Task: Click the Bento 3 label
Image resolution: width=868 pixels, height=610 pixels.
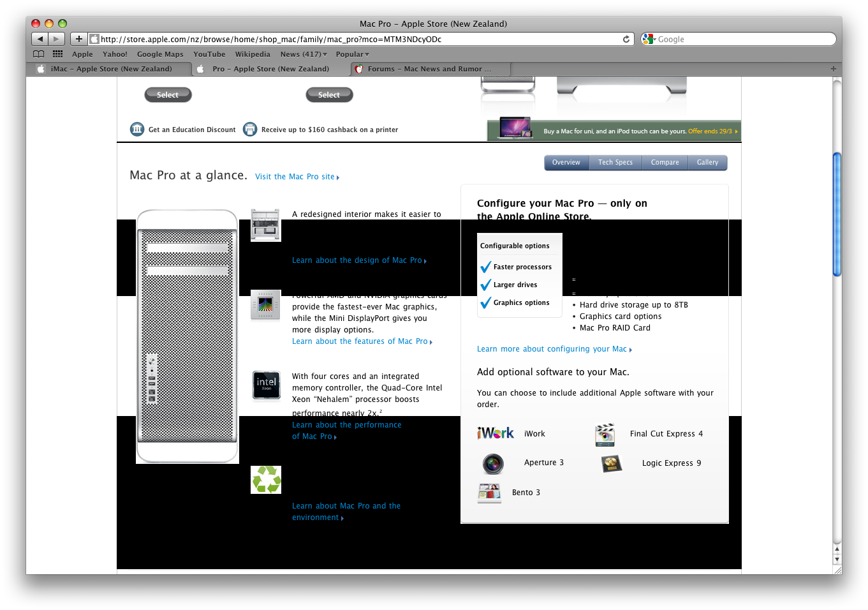Action: [526, 493]
